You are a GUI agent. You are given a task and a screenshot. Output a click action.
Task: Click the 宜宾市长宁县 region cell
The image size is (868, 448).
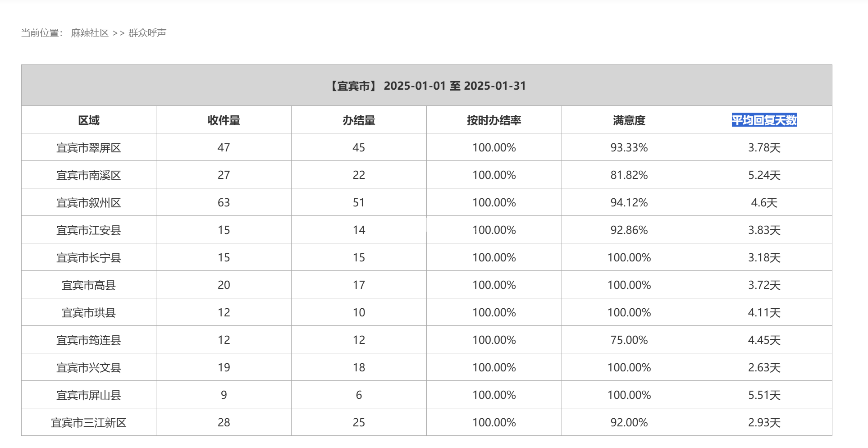pos(89,258)
